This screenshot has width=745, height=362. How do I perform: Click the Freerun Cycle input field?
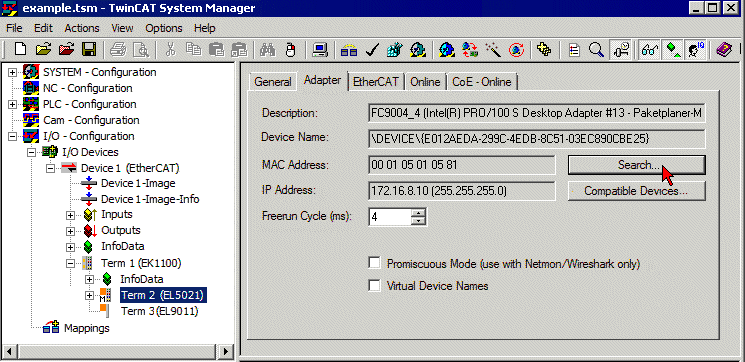[x=390, y=217]
